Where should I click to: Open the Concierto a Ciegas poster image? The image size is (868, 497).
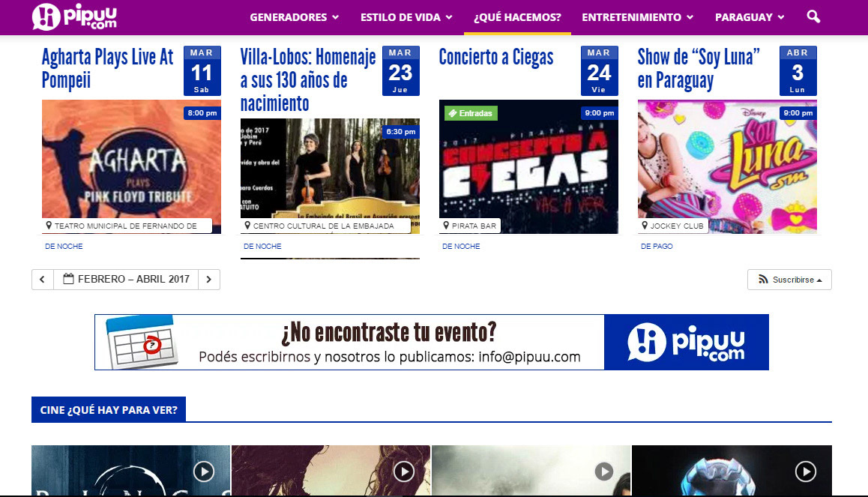tap(528, 166)
